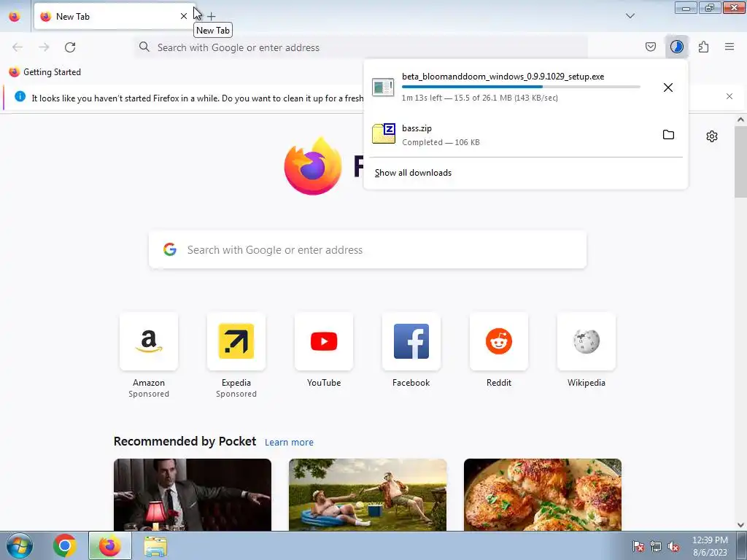Click the download progress bar for setup.exe
747x560 pixels.
[521, 87]
